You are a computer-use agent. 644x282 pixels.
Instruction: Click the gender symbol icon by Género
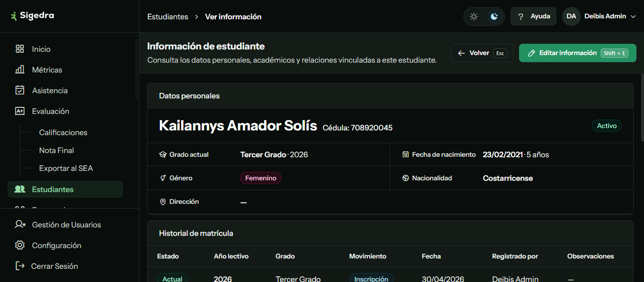(163, 178)
